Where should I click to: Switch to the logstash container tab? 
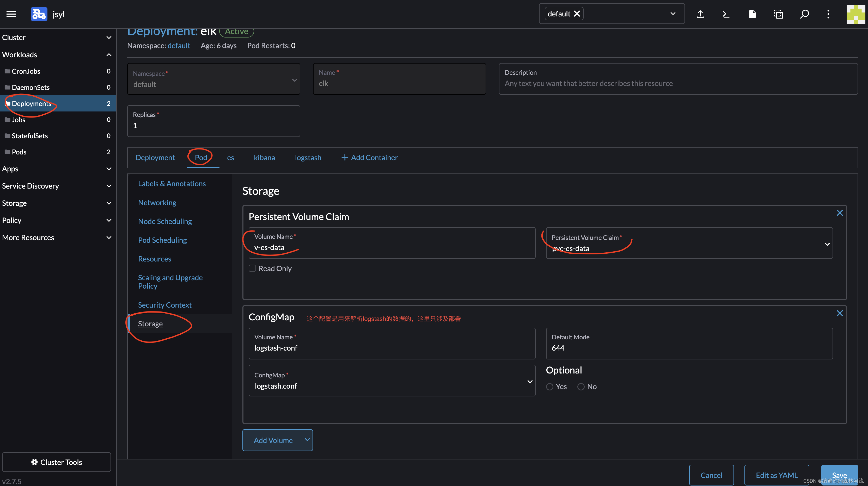pos(308,158)
